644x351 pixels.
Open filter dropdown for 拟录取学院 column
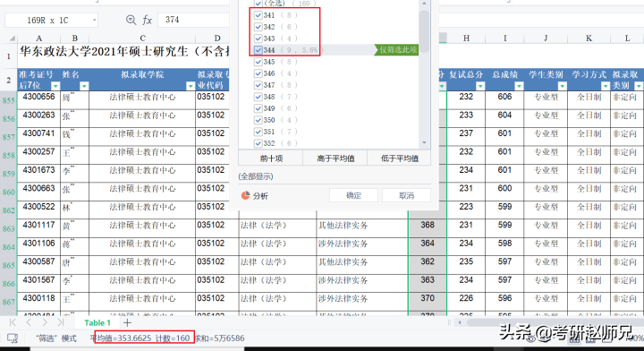coord(191,85)
